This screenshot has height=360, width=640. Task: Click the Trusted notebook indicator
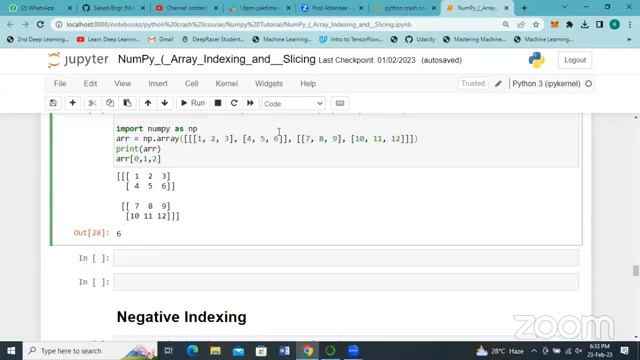(473, 84)
